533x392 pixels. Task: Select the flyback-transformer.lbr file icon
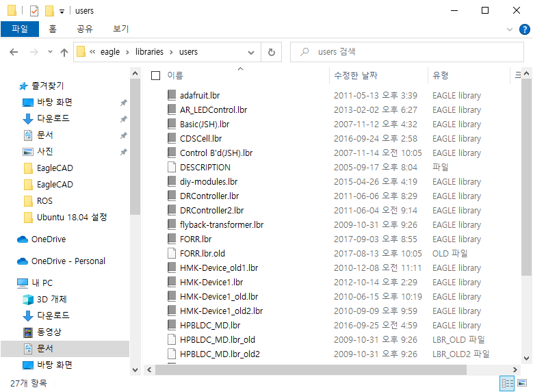172,224
